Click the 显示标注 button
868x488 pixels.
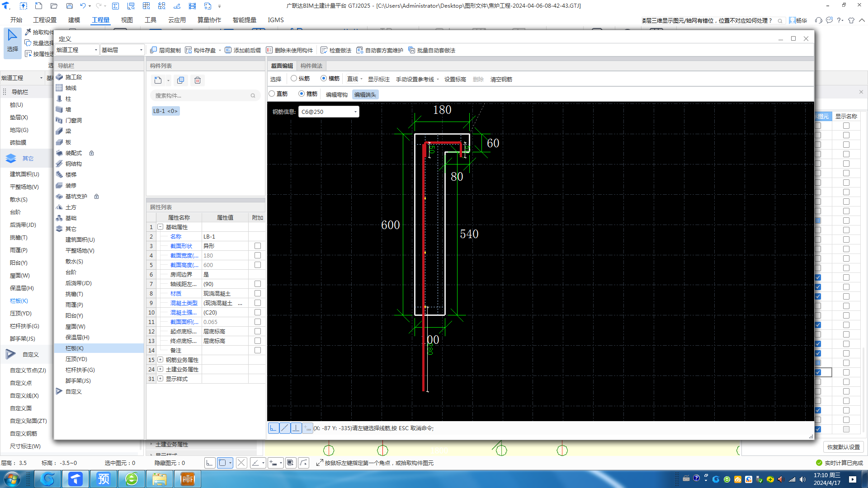coord(379,79)
